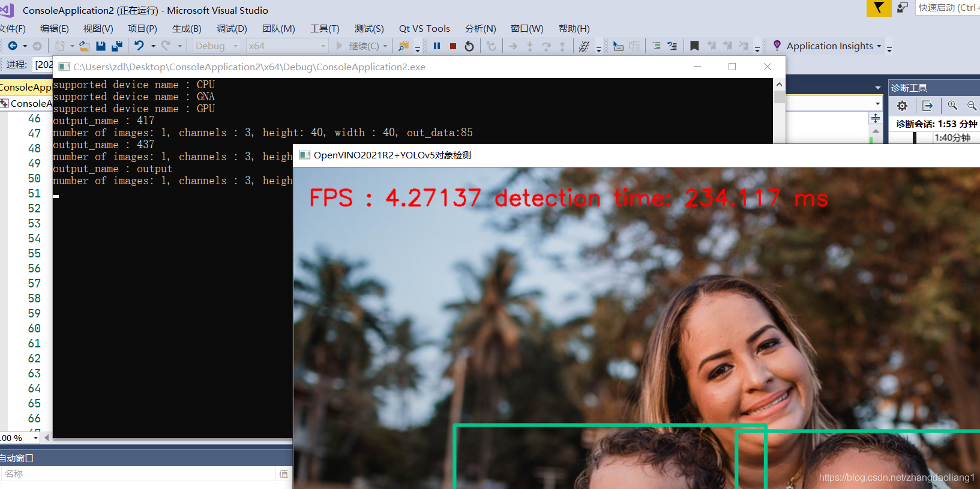Open the Debug menu
The height and width of the screenshot is (489, 980).
pos(232,28)
